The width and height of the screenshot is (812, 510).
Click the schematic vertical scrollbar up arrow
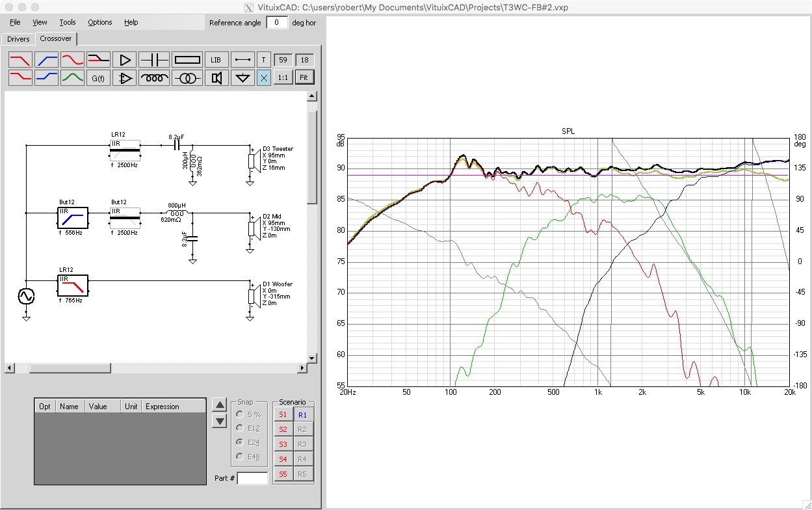tap(312, 96)
